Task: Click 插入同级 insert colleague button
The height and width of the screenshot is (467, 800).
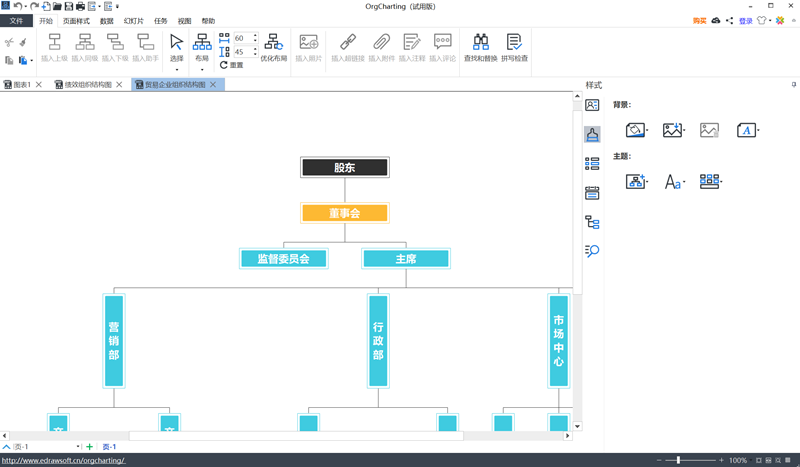Action: [x=85, y=47]
